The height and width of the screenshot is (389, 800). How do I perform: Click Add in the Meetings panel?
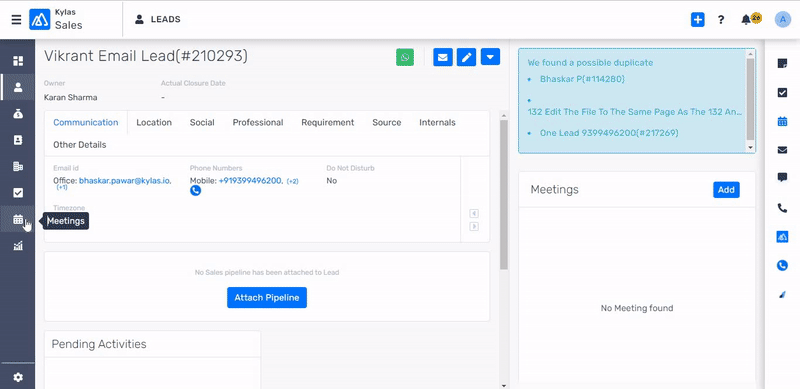726,190
